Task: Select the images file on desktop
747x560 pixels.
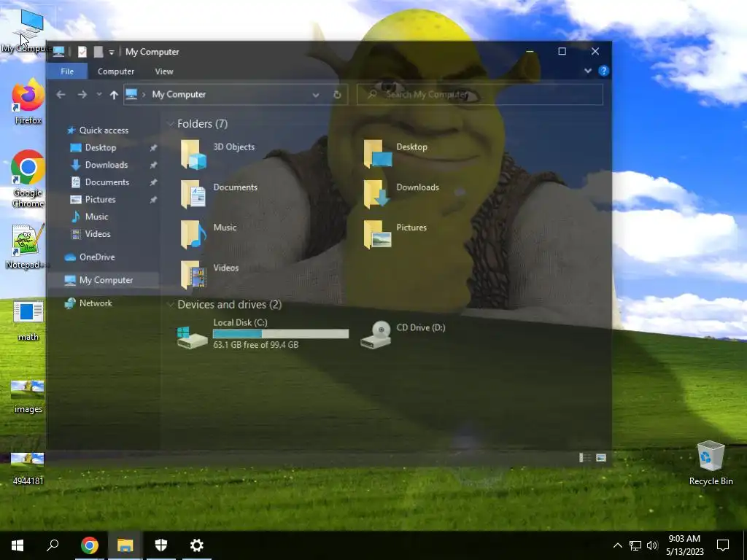Action: coord(28,396)
